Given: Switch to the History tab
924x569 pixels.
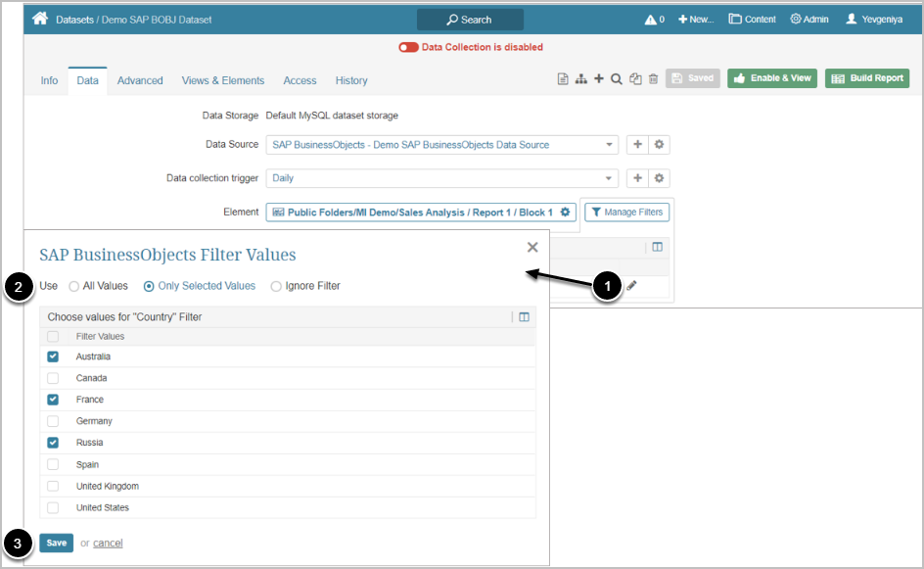Looking at the screenshot, I should (351, 80).
